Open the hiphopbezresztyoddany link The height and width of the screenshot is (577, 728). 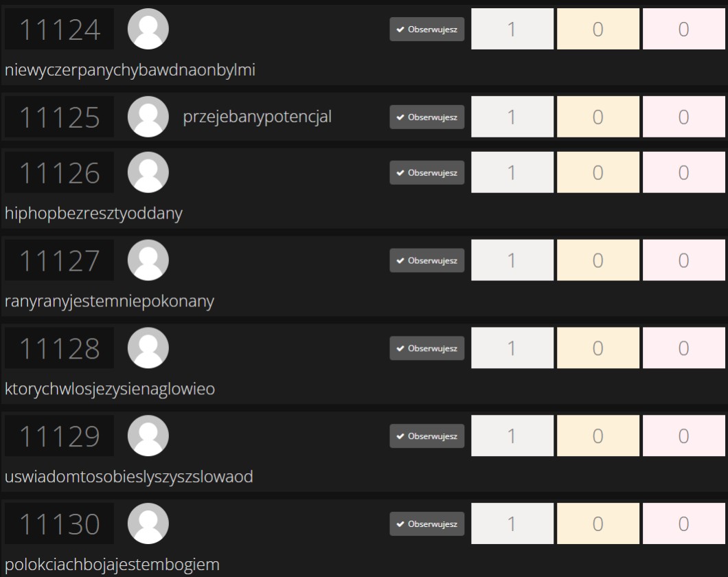tap(93, 214)
